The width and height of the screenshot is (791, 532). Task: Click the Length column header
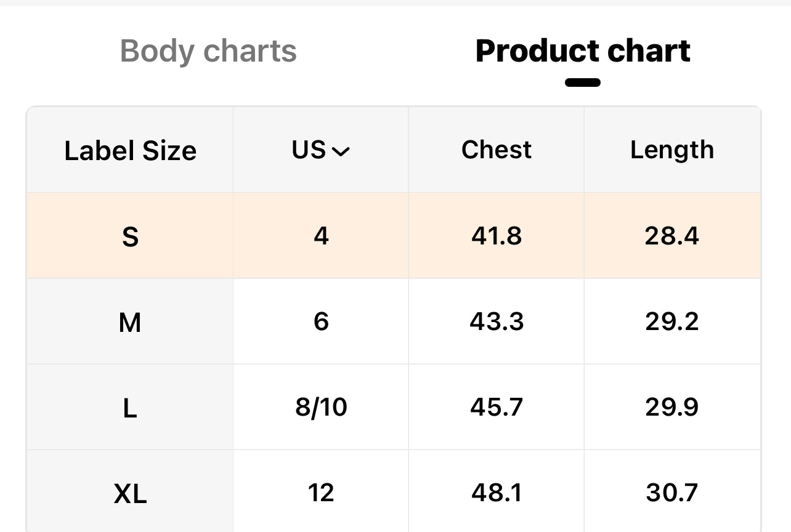(671, 150)
